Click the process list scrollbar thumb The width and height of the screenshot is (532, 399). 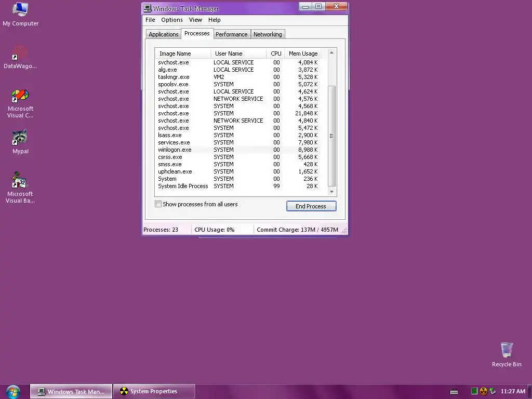[x=331, y=136]
